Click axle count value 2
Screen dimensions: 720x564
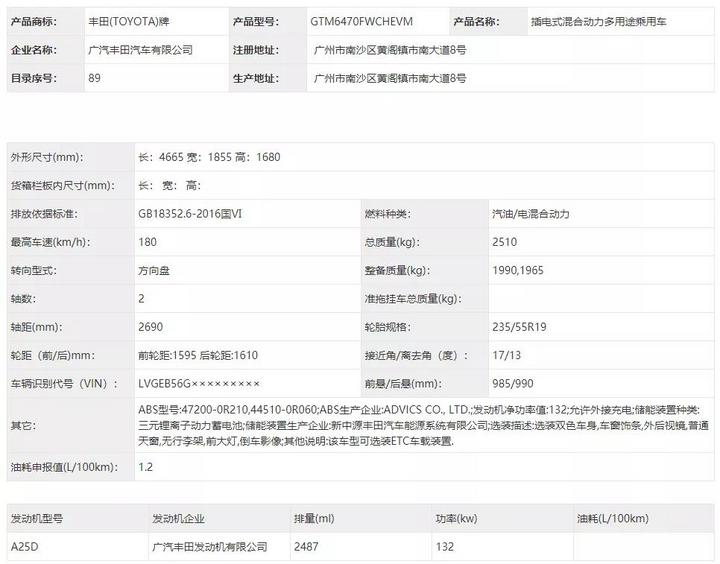pyautogui.click(x=141, y=299)
